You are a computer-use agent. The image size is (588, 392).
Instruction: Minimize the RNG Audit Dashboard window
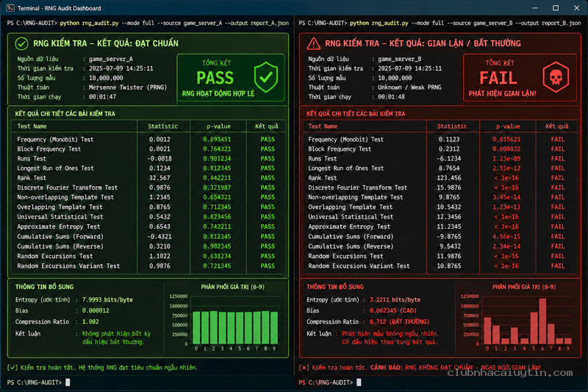click(535, 8)
